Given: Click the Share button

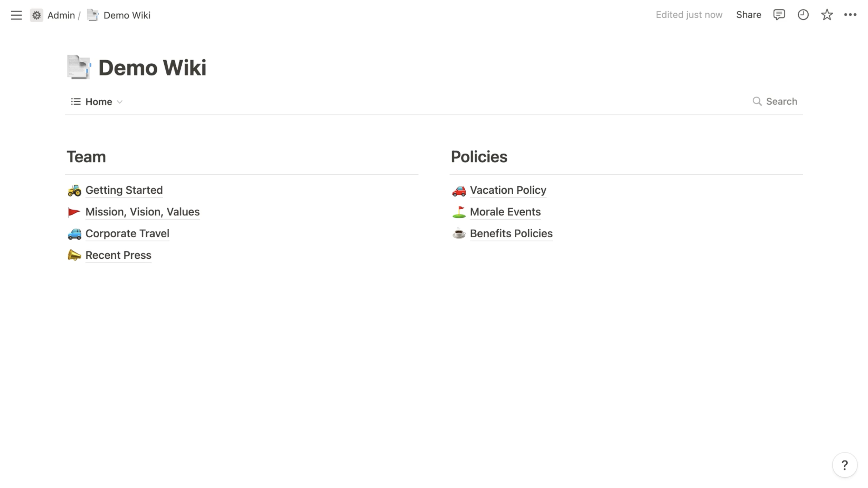Looking at the screenshot, I should (x=748, y=15).
